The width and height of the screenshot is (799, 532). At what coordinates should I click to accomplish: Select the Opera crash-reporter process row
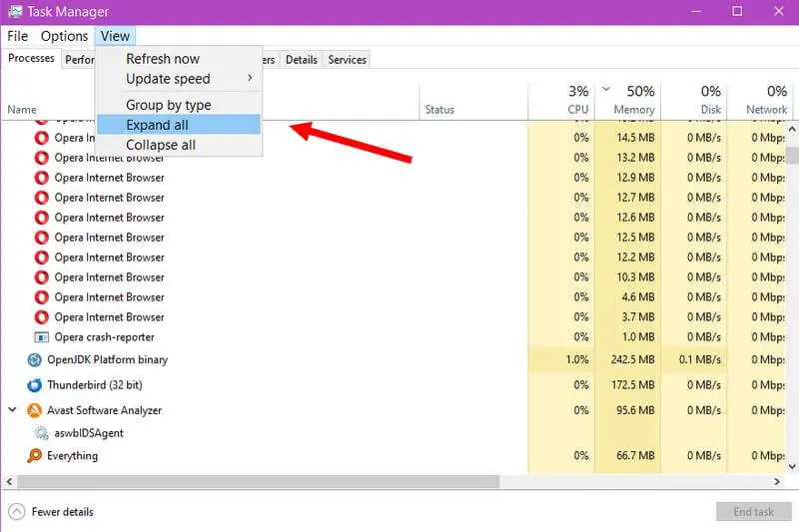(394, 337)
